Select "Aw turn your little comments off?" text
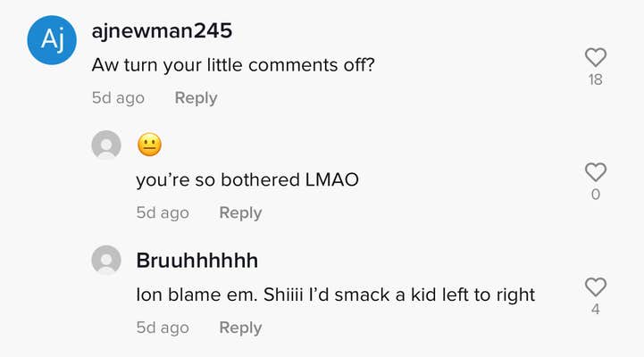644x357 pixels. [233, 65]
